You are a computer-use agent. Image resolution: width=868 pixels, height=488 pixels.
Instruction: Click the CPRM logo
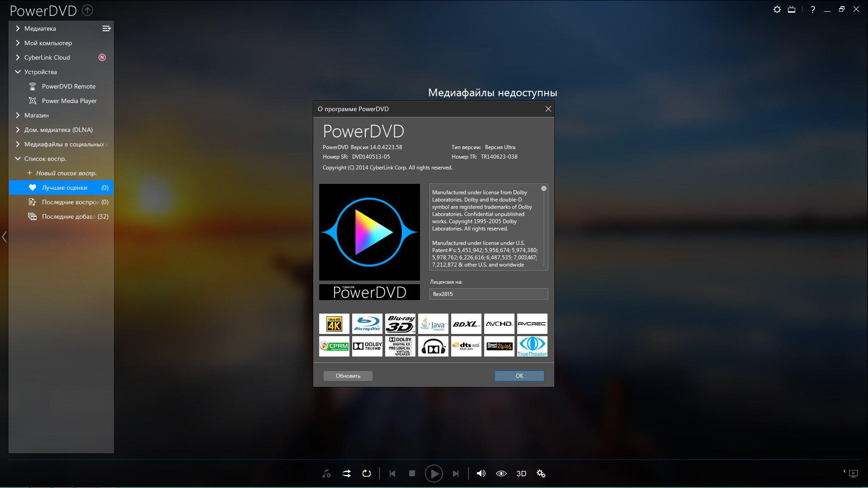pos(334,346)
